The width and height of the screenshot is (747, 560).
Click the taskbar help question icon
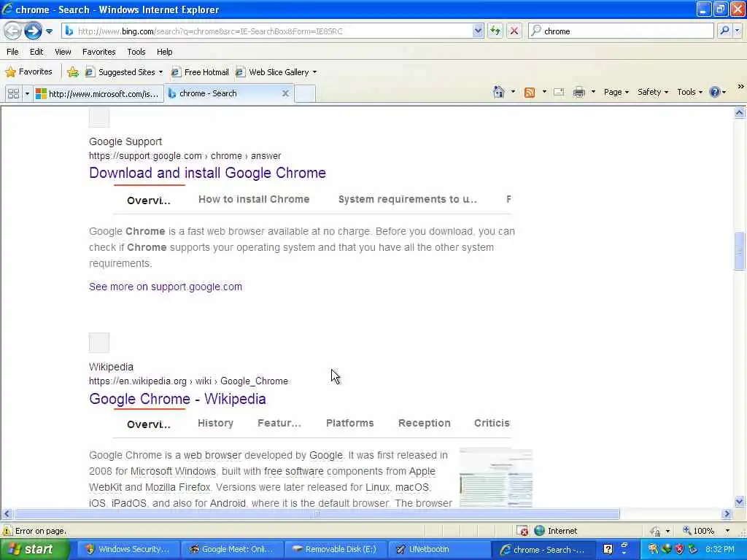click(608, 550)
